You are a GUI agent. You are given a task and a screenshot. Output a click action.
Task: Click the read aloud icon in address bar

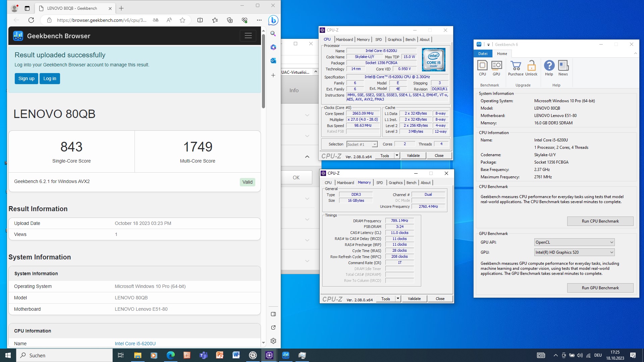coord(169,20)
